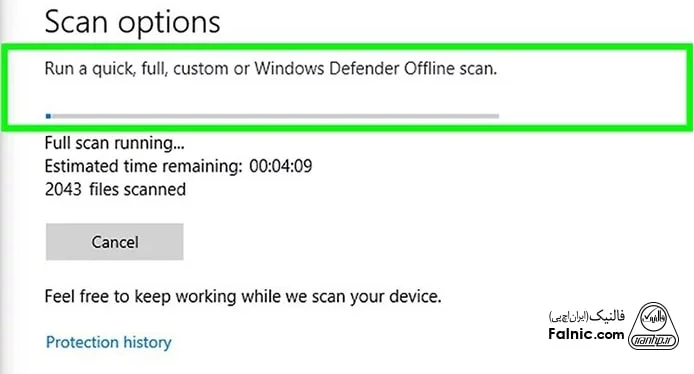Click the blue filled start of progress bar
This screenshot has height=374, width=694.
pos(48,116)
